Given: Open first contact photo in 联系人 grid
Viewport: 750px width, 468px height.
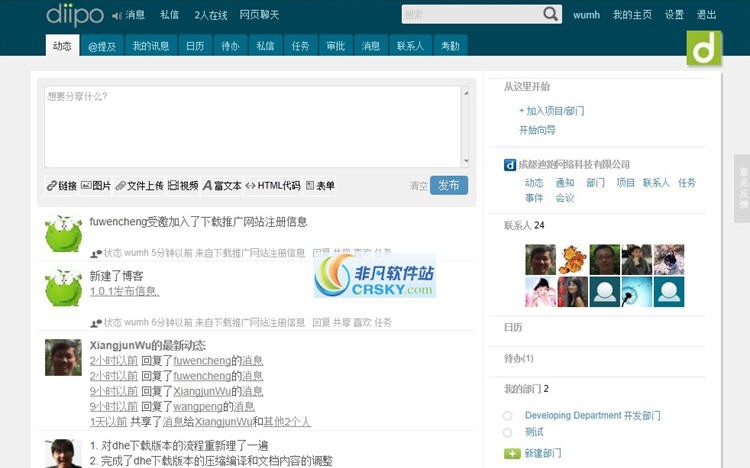Looking at the screenshot, I should point(540,259).
